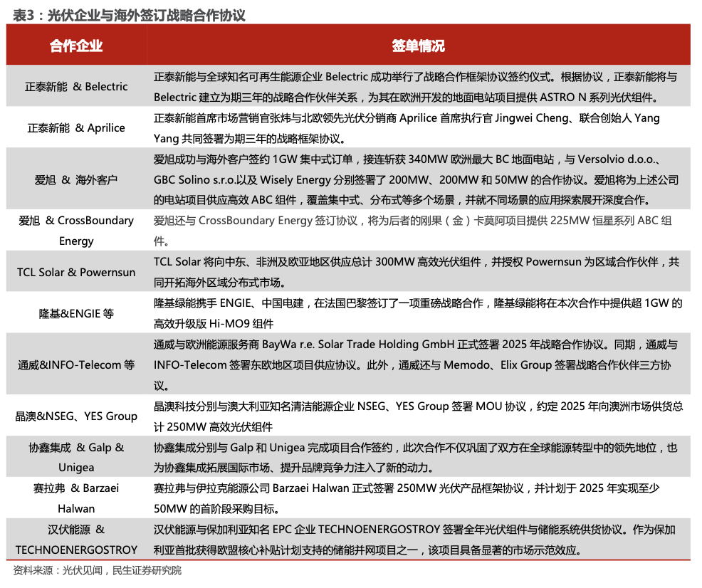
Task: Click the description mentioning Hi-MO9 组件
Action: point(418,313)
